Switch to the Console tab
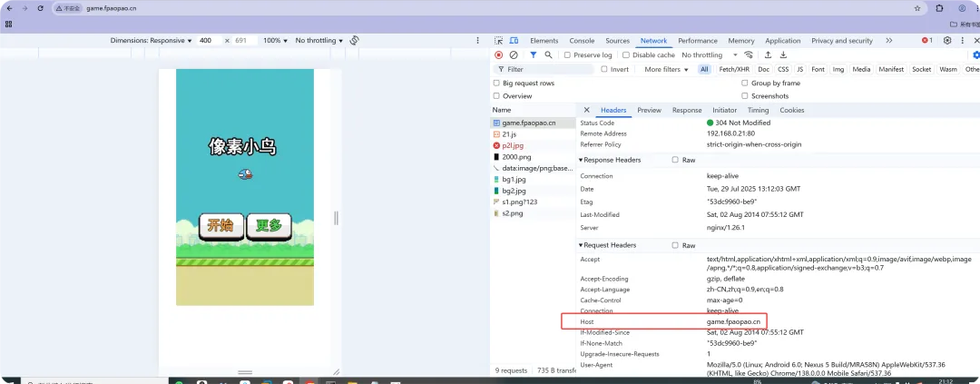 [582, 41]
